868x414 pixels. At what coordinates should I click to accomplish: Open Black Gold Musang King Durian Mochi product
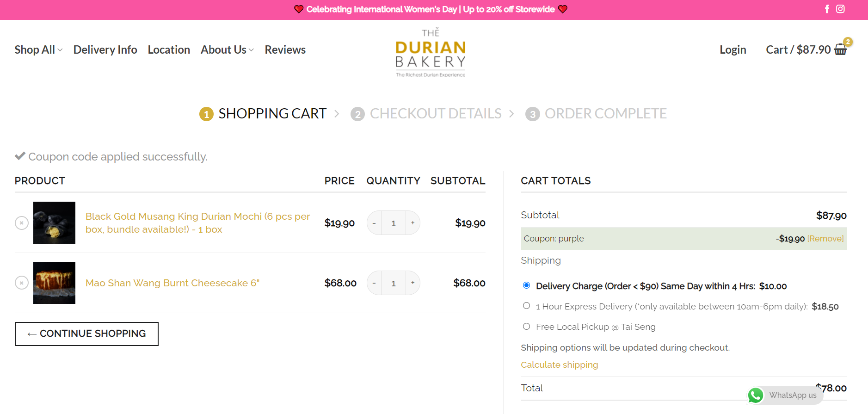click(197, 223)
